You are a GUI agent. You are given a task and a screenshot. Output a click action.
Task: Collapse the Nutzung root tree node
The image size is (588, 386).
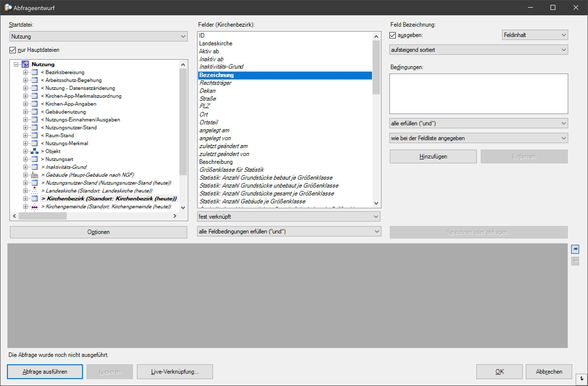pyautogui.click(x=16, y=64)
